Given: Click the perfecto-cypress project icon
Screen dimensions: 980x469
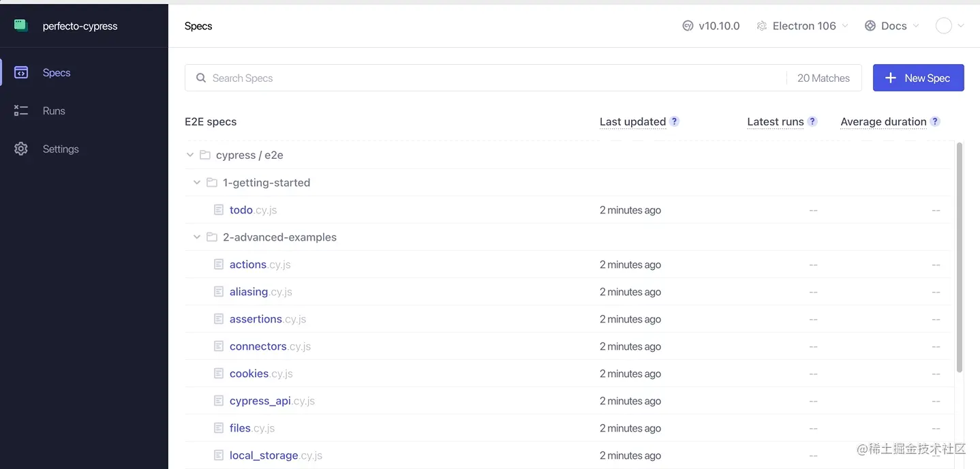Looking at the screenshot, I should tap(20, 25).
